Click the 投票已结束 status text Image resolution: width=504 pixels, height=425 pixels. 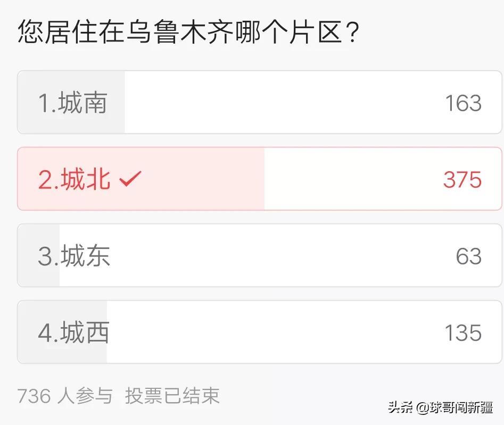(172, 396)
